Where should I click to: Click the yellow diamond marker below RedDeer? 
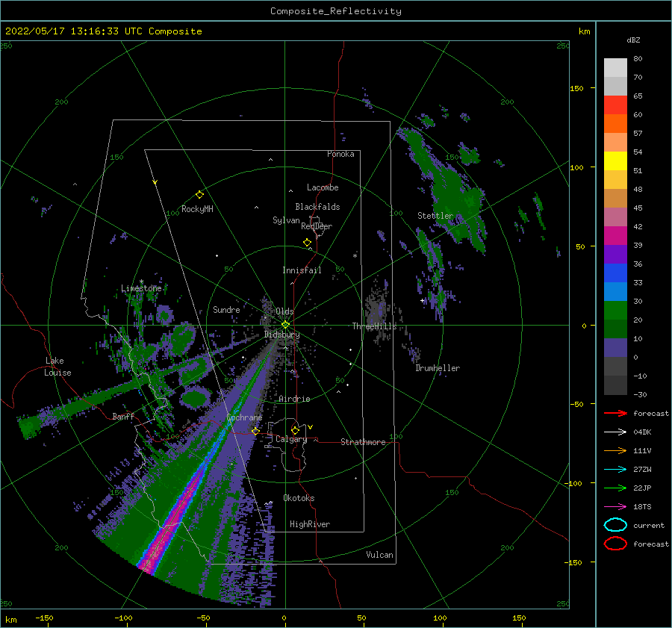pyautogui.click(x=307, y=243)
